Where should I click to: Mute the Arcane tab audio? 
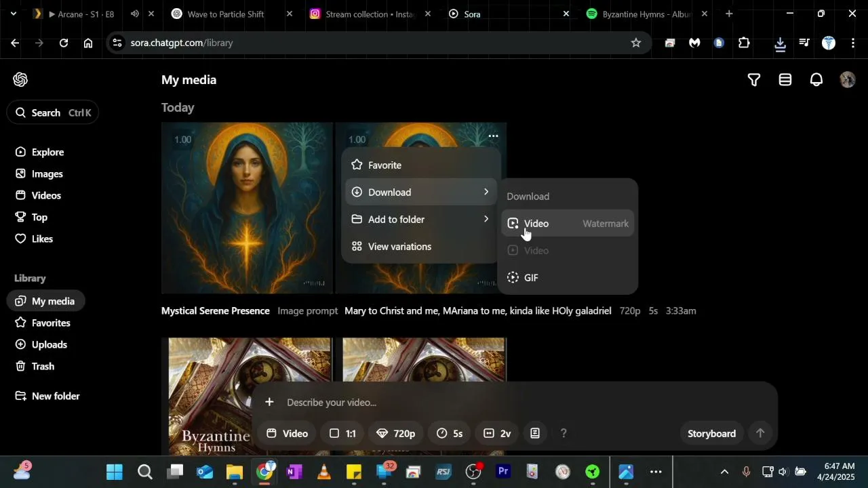135,14
